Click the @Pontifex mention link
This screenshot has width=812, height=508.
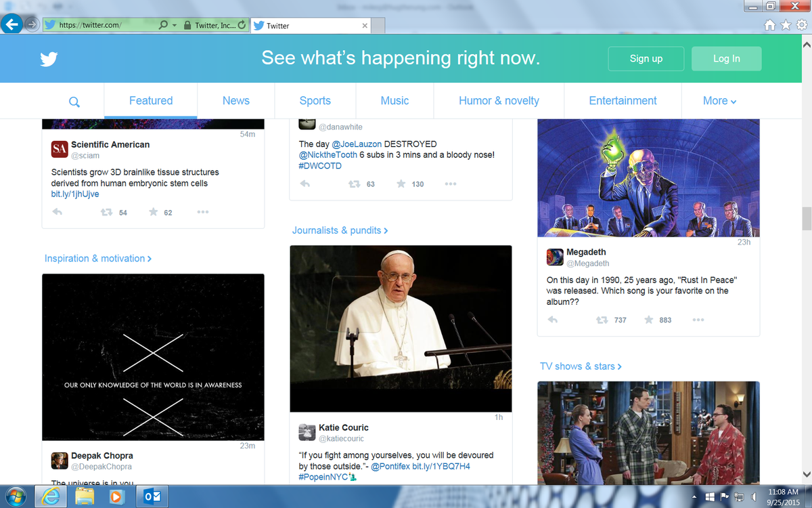390,467
